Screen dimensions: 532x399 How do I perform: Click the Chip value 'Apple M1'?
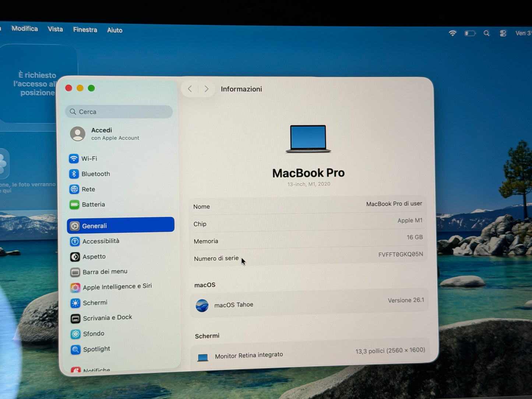click(x=410, y=220)
